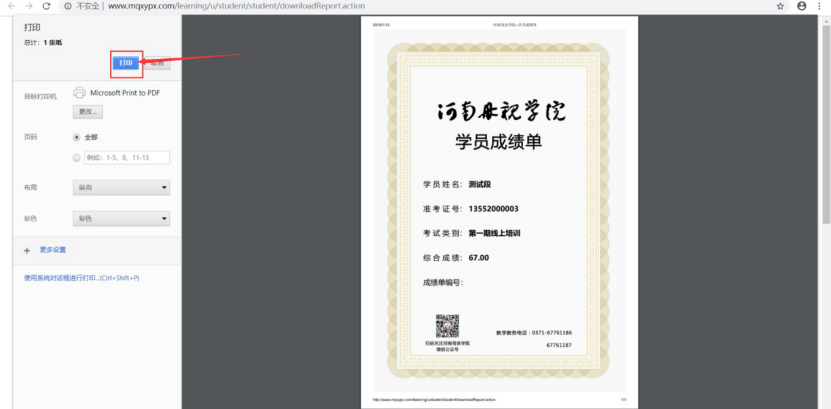
Task: Click the phone number 0371-67761186
Action: [x=551, y=333]
